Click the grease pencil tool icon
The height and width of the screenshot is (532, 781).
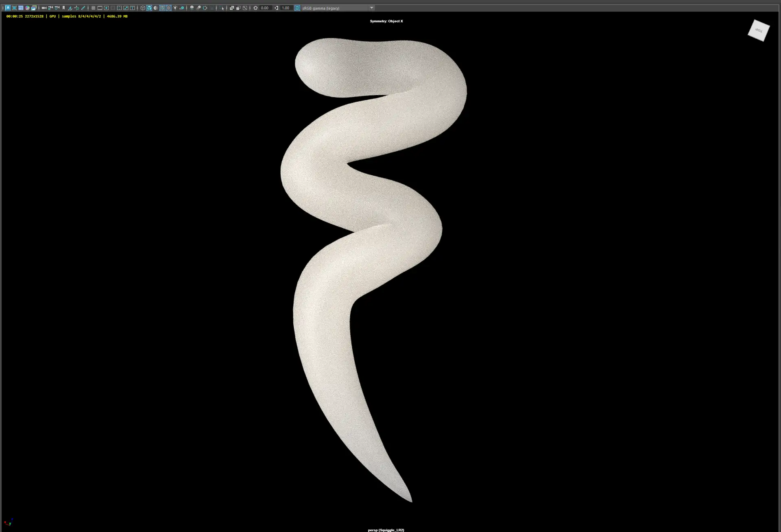click(83, 8)
